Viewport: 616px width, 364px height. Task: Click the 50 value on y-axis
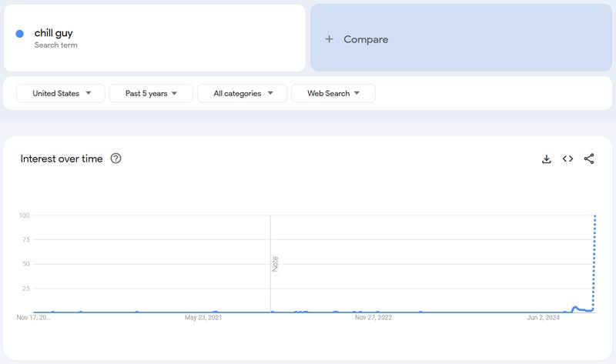coord(25,264)
